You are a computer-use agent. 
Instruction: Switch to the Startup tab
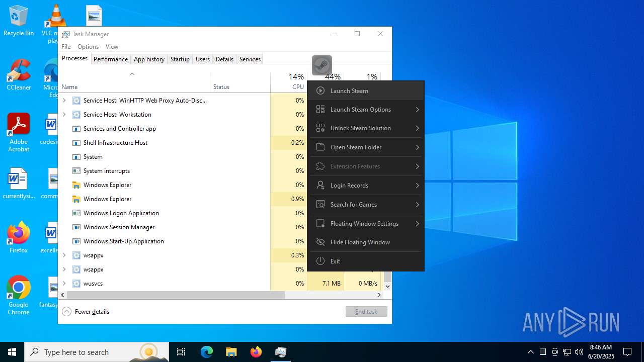180,59
